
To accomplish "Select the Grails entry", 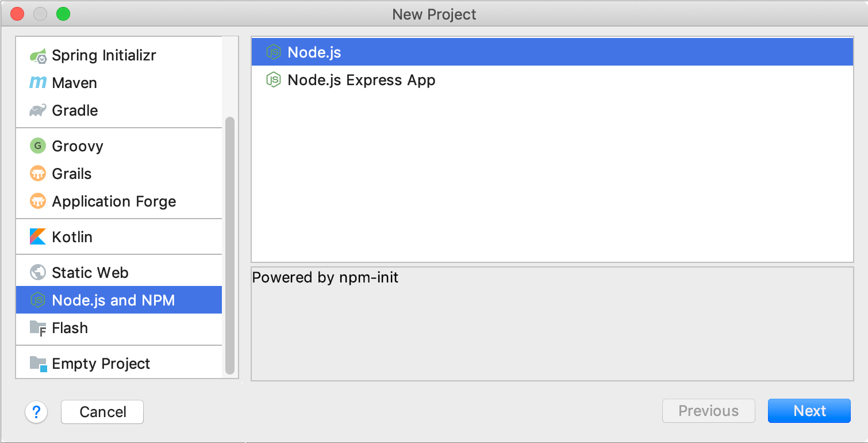I will pyautogui.click(x=119, y=174).
